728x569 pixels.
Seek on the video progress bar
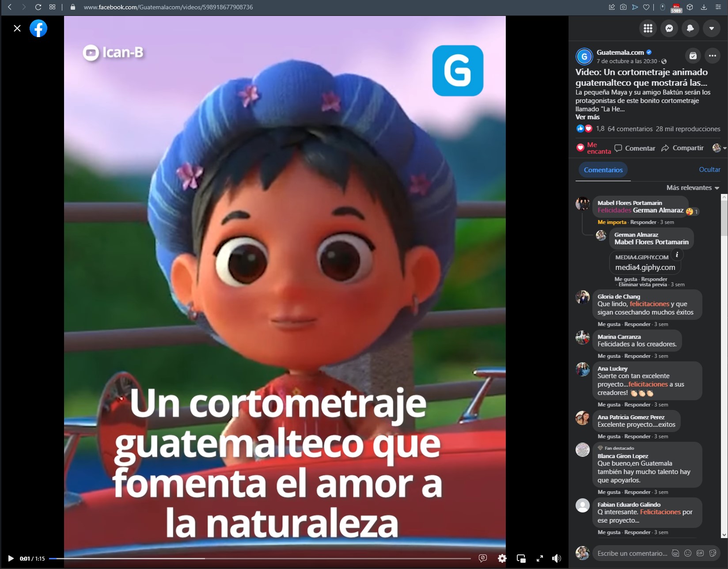pos(260,558)
